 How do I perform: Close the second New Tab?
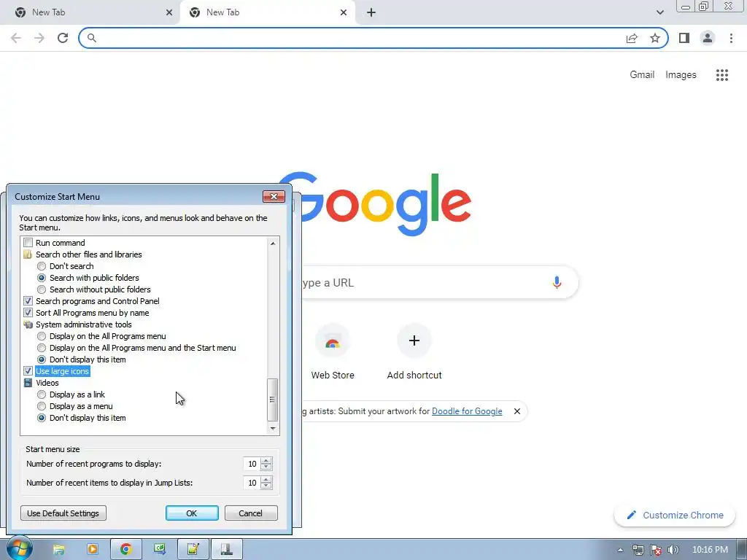tap(344, 12)
